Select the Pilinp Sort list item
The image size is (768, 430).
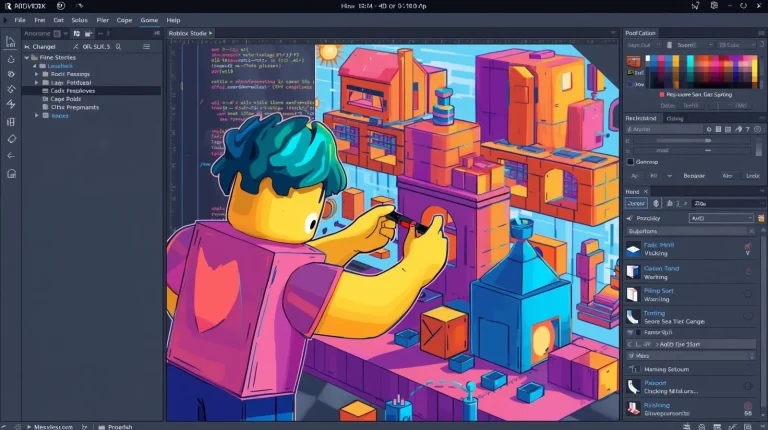[x=690, y=294]
